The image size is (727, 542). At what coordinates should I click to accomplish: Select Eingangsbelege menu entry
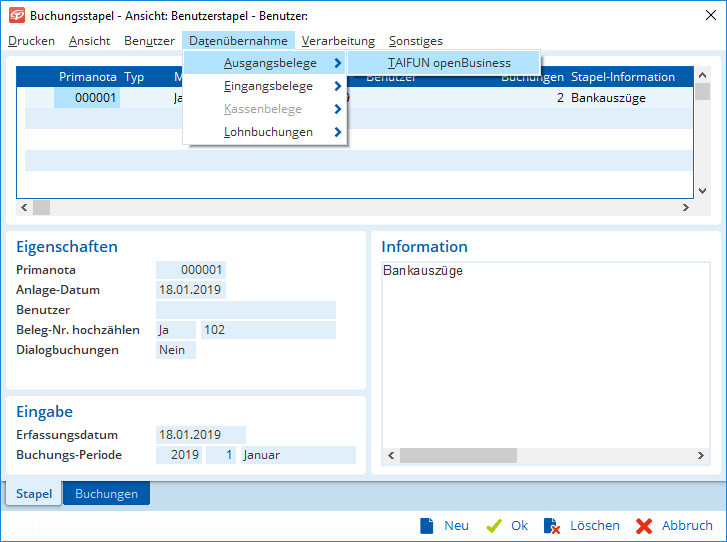tap(265, 86)
